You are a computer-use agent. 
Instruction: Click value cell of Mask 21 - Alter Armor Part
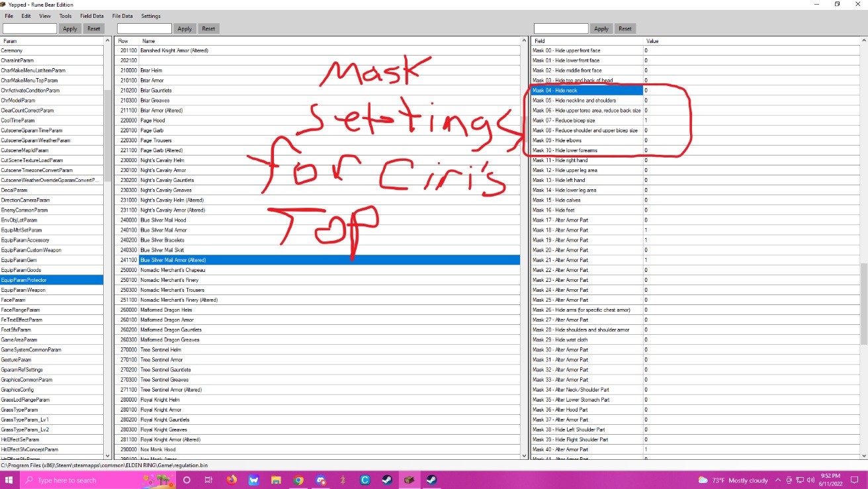[751, 260]
